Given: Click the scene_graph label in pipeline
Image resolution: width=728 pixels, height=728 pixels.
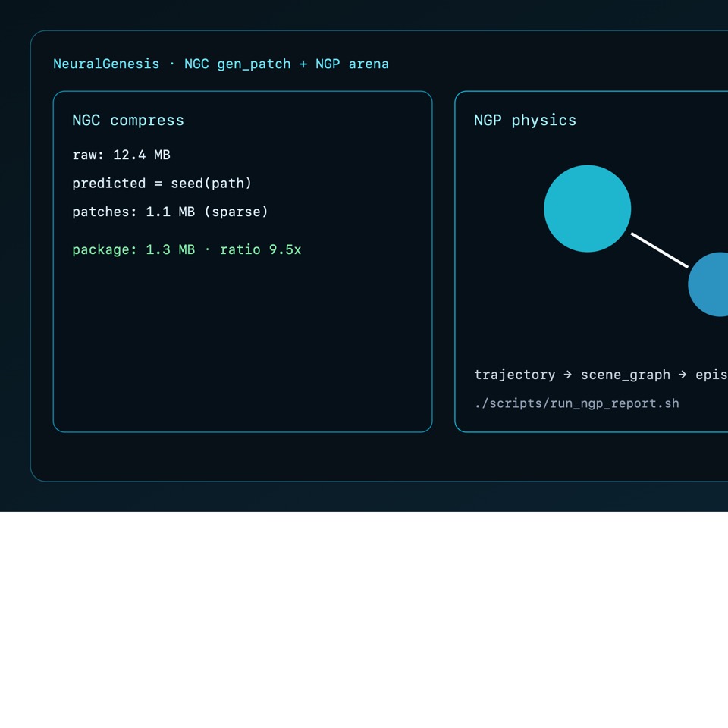Looking at the screenshot, I should 626,375.
